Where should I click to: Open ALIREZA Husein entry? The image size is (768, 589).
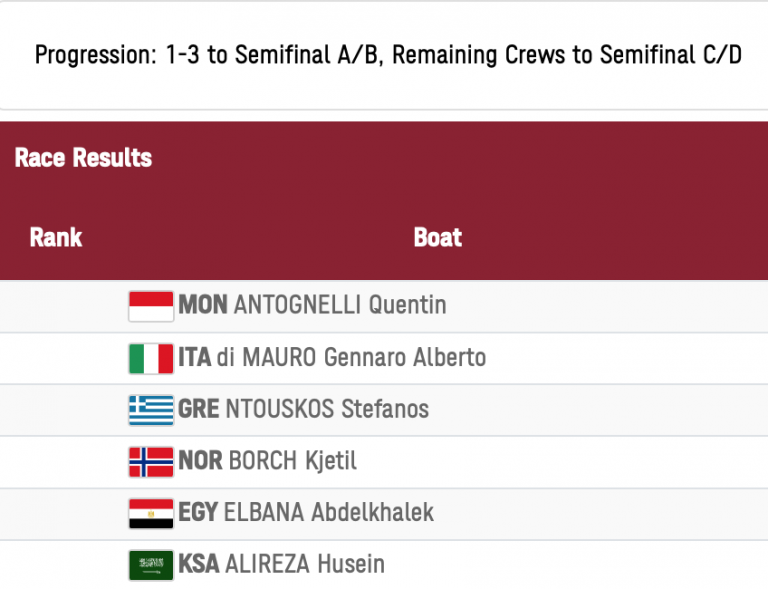pyautogui.click(x=305, y=566)
